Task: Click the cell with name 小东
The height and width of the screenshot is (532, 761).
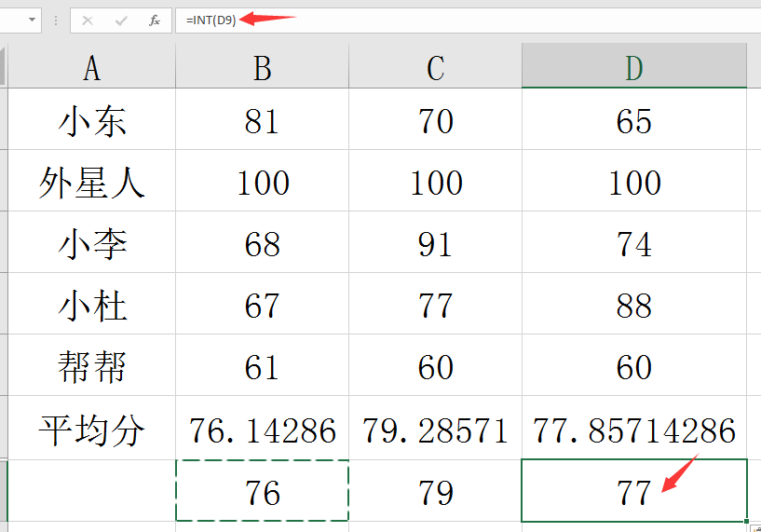Action: [x=91, y=119]
